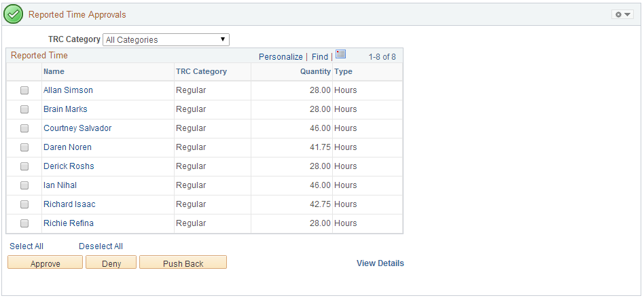The width and height of the screenshot is (644, 298).
Task: Tick the checkbox for Allan Simson
Action: click(24, 90)
